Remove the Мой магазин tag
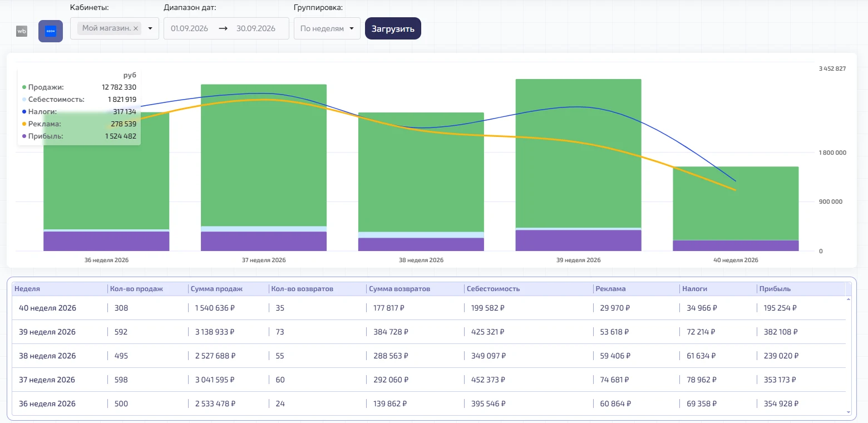 [136, 28]
